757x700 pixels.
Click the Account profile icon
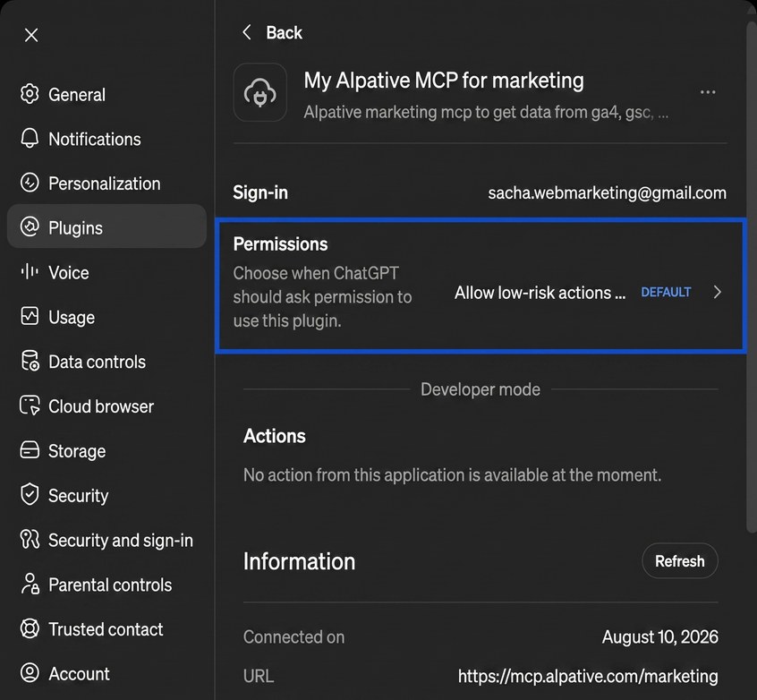click(30, 673)
